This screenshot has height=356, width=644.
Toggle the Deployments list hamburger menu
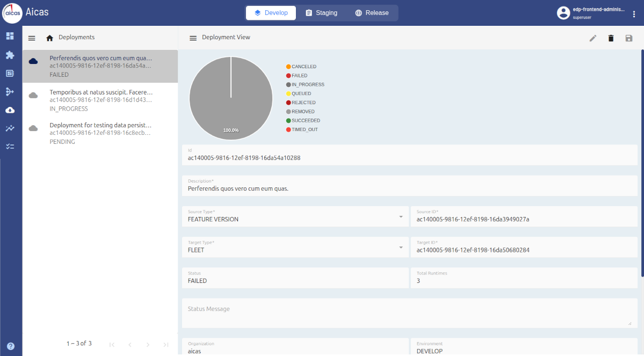pos(32,38)
